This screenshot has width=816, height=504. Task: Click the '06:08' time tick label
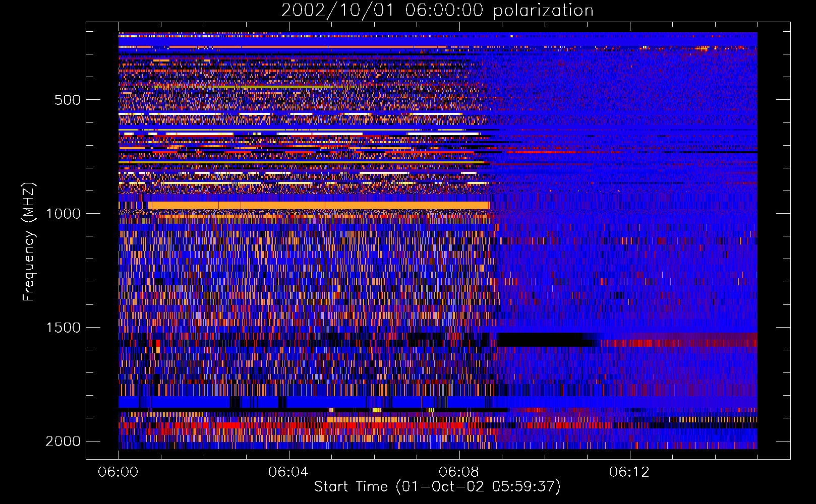point(459,472)
